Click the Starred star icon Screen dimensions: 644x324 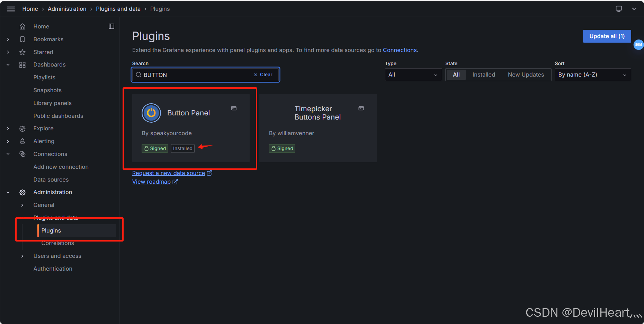tap(23, 52)
